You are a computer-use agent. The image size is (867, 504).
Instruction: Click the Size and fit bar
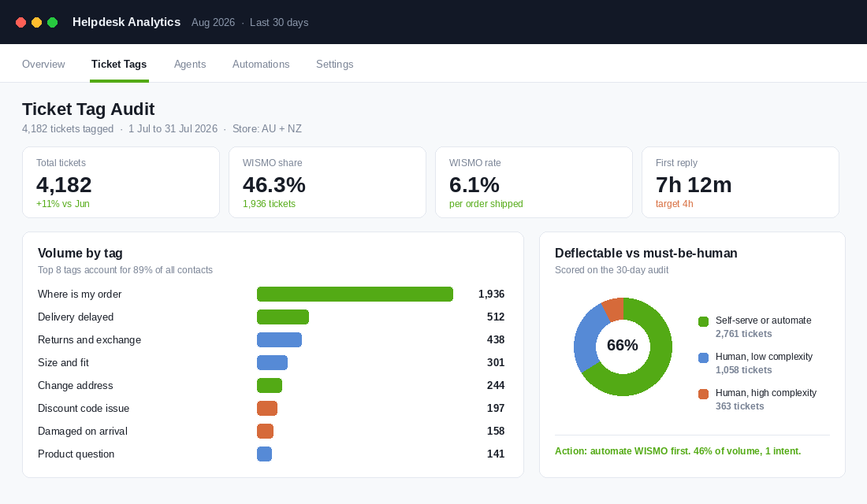pyautogui.click(x=272, y=362)
